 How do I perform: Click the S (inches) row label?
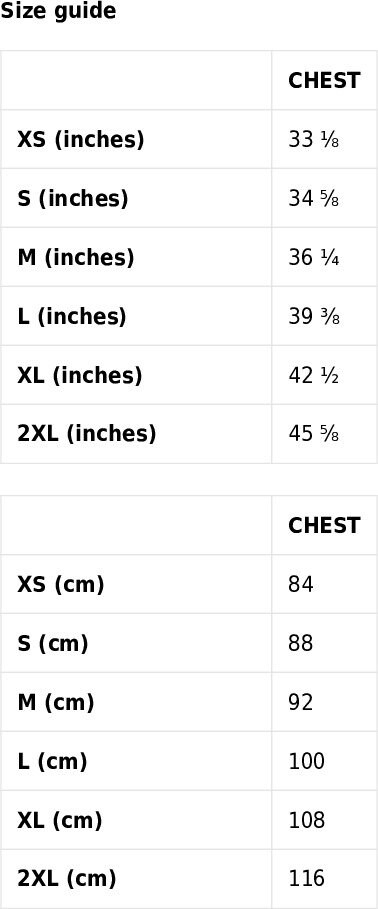tap(72, 199)
